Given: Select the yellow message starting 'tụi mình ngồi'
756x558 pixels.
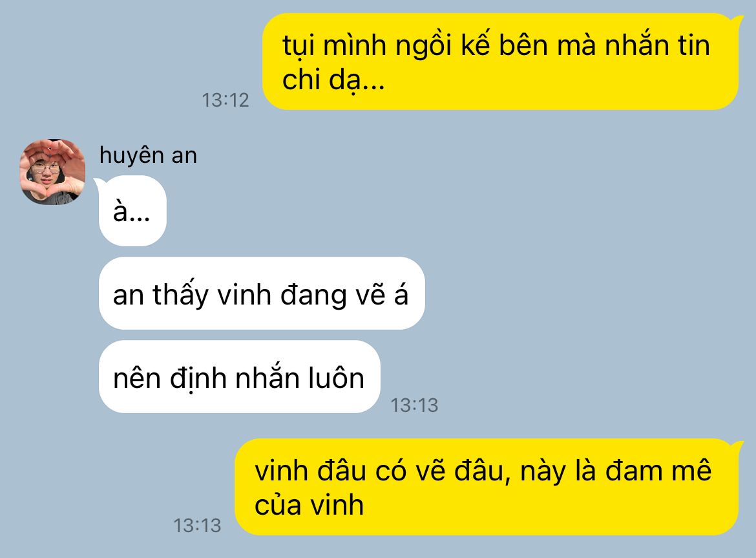Looking at the screenshot, I should coord(501,61).
